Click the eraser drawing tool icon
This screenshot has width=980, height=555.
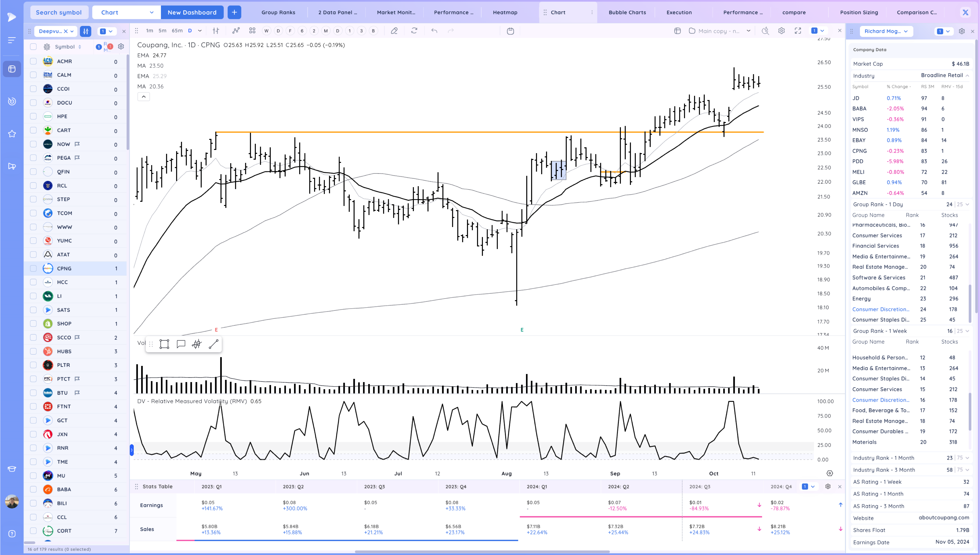394,31
